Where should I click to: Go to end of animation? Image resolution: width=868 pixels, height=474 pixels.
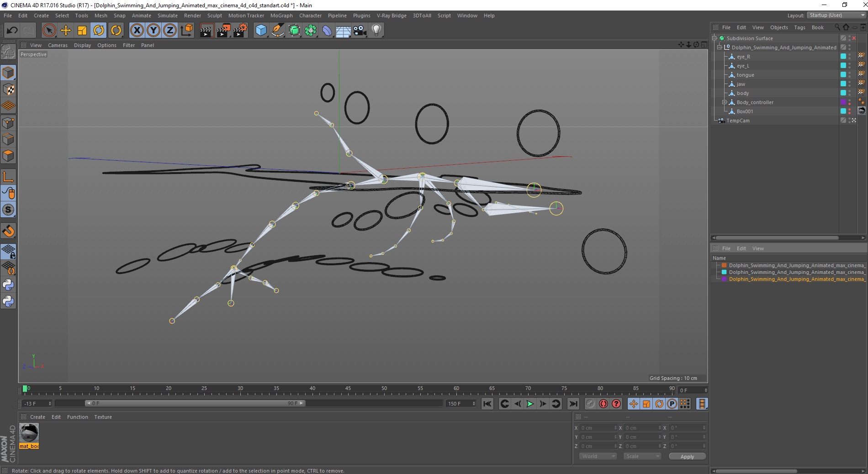pos(573,404)
